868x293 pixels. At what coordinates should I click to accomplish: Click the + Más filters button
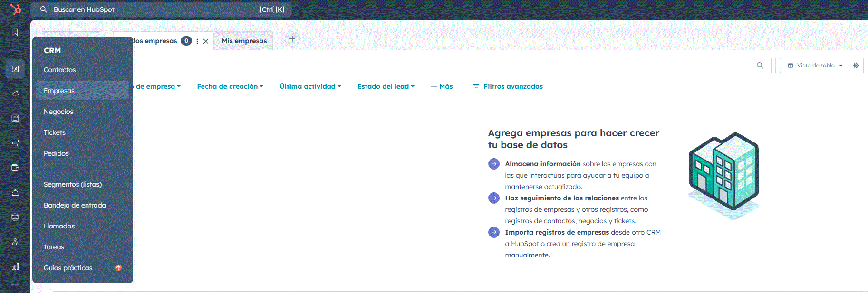point(442,86)
